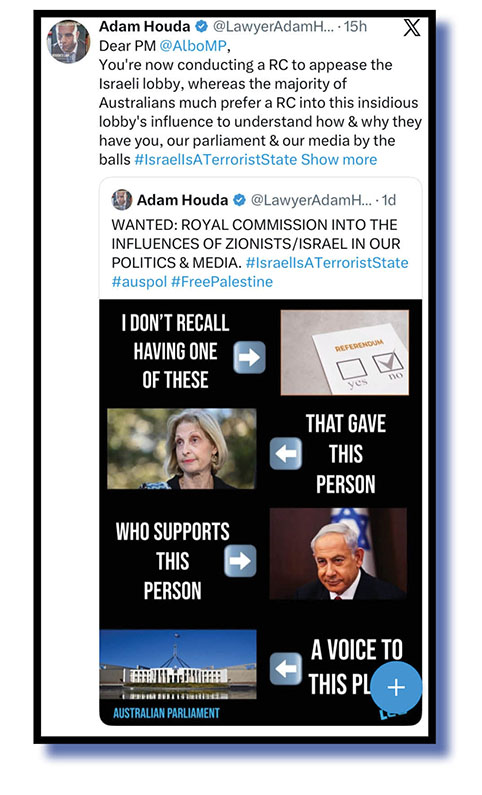Open the #FreePalestine hashtag
Viewport: 482px width, 795px height.
coord(222,282)
